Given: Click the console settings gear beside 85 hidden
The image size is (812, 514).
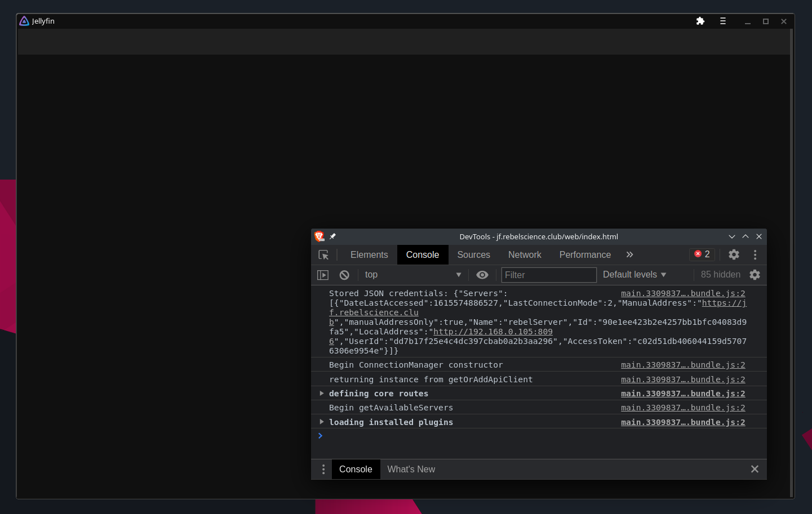Looking at the screenshot, I should (x=755, y=275).
